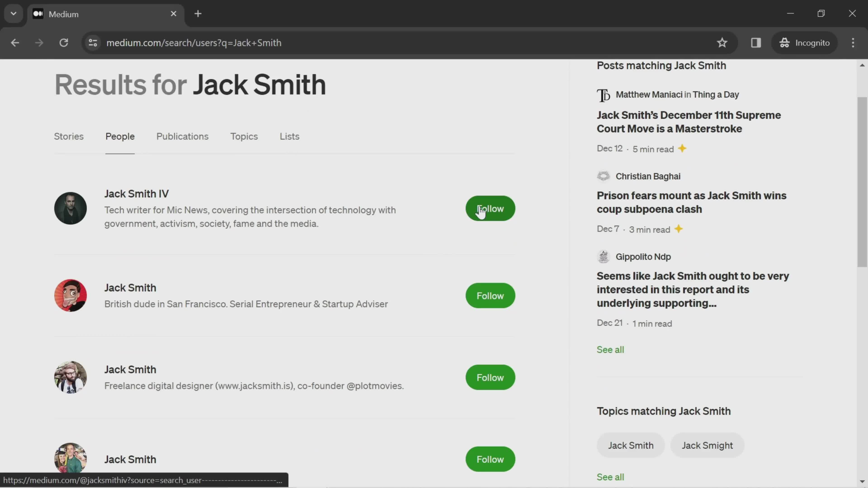
Task: Click member-only star on Dec 12 post
Action: pyautogui.click(x=682, y=148)
